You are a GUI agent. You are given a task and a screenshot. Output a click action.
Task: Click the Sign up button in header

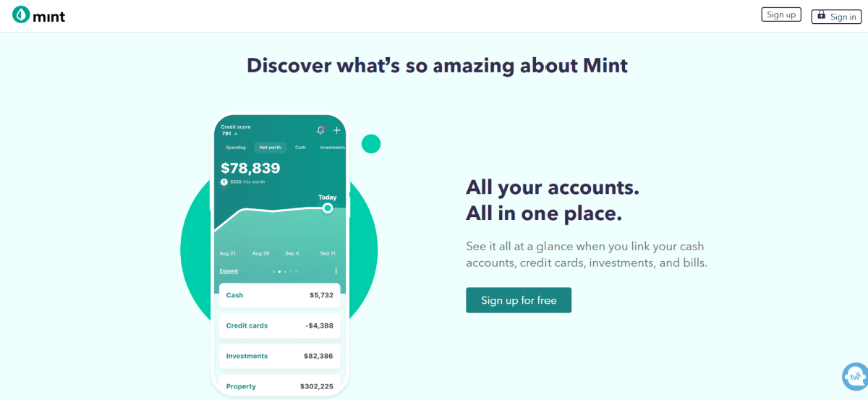pos(781,14)
